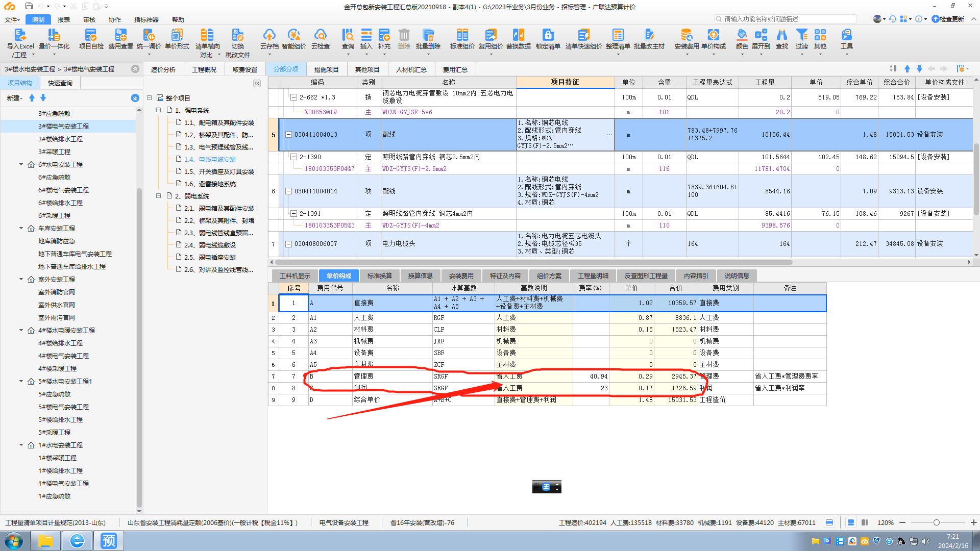Image resolution: width=980 pixels, height=551 pixels.
Task: Open 安装费用 icon
Action: point(687,35)
